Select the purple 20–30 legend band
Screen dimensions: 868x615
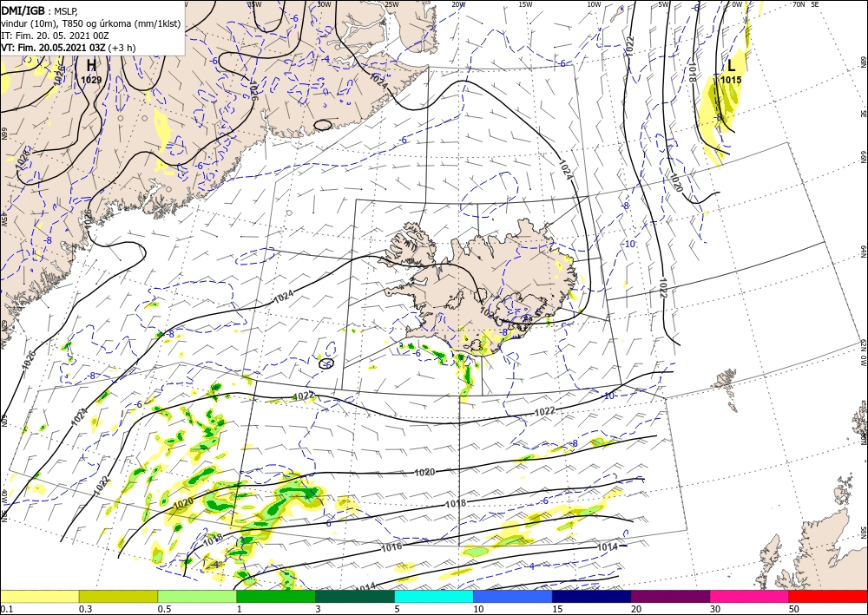pyautogui.click(x=670, y=596)
